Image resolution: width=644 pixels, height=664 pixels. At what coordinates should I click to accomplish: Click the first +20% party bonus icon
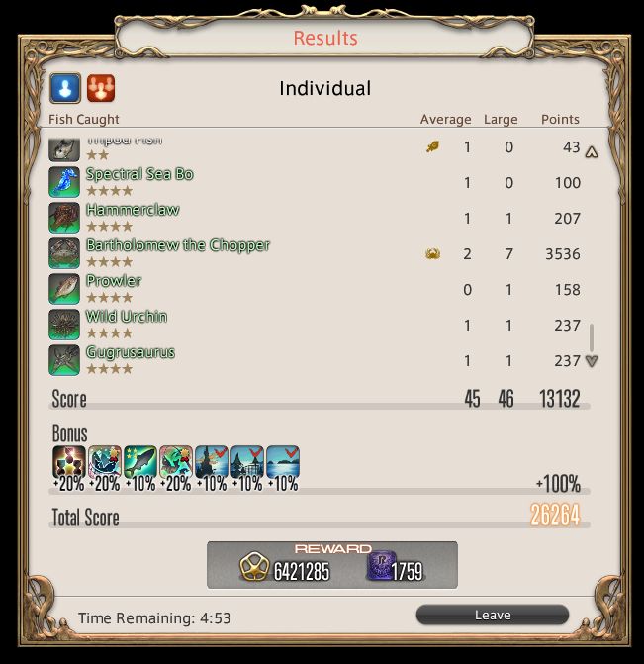(x=69, y=462)
